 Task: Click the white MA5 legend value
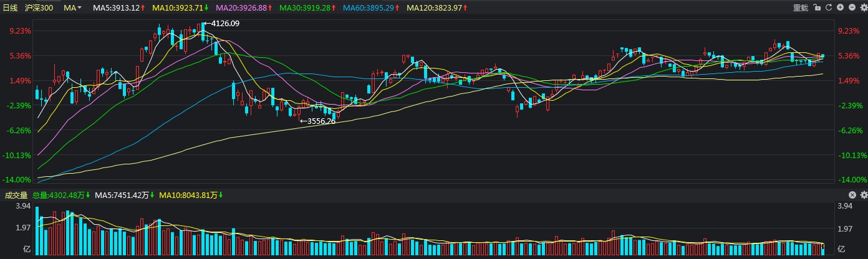118,7
